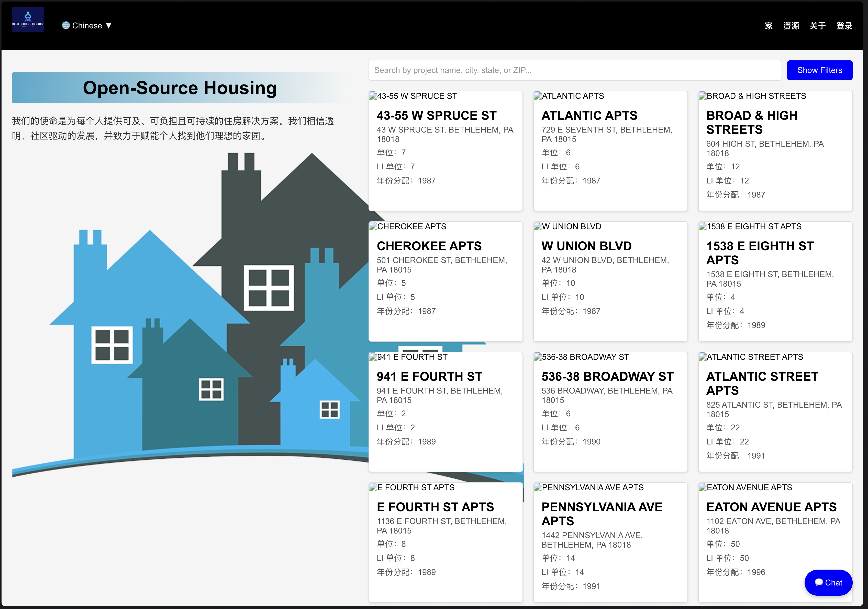Open the 家 (Home) nav item
The image size is (868, 609).
768,26
